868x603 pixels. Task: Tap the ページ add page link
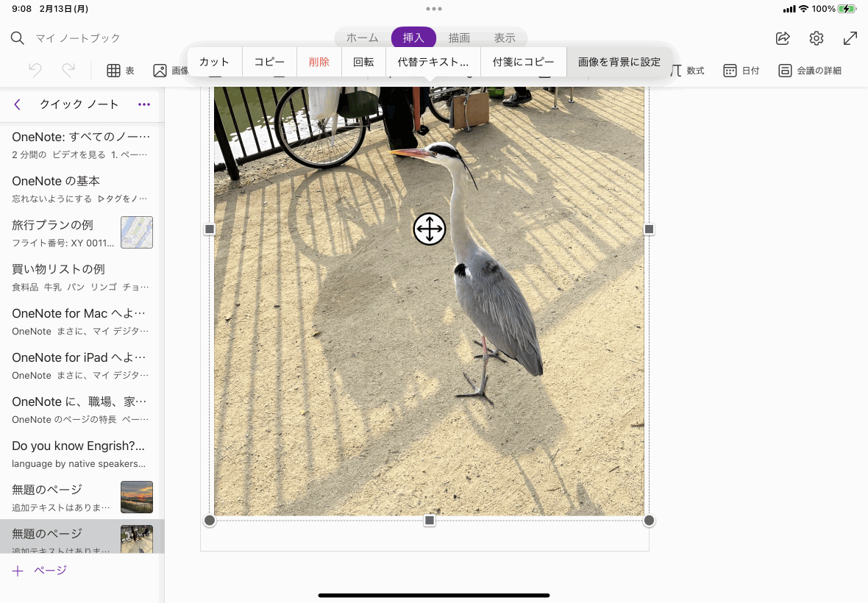pyautogui.click(x=50, y=571)
